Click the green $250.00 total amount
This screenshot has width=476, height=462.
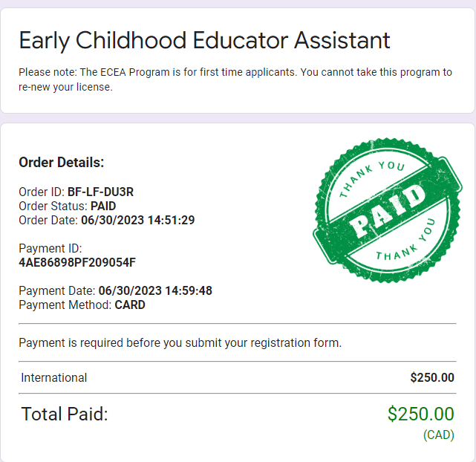[421, 414]
